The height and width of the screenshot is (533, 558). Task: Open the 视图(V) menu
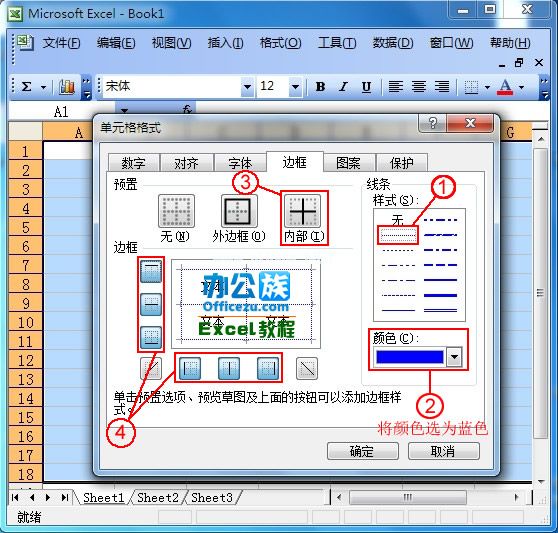pos(171,43)
